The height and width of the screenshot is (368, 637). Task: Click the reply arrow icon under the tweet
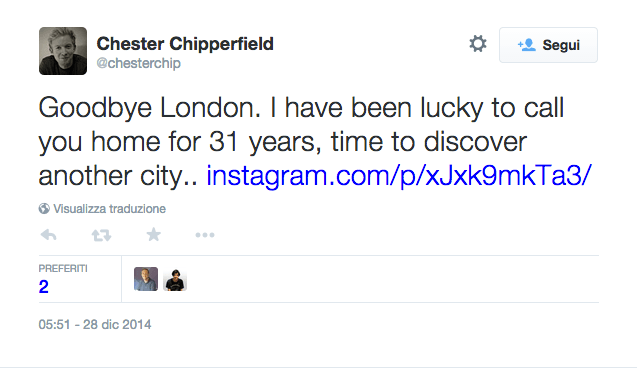(x=49, y=235)
